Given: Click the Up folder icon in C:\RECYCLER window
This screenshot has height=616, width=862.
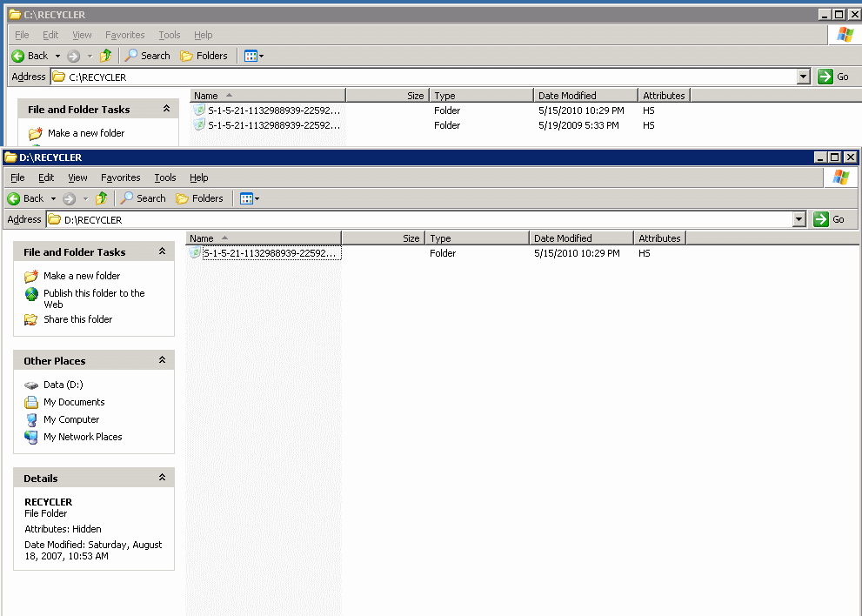Looking at the screenshot, I should coord(105,55).
